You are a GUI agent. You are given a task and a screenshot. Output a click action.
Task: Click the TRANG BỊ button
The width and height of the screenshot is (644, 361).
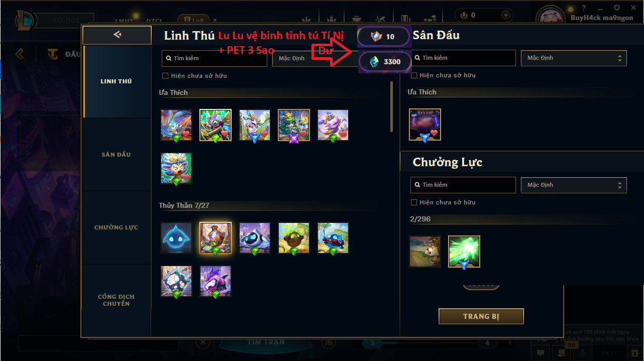(481, 316)
